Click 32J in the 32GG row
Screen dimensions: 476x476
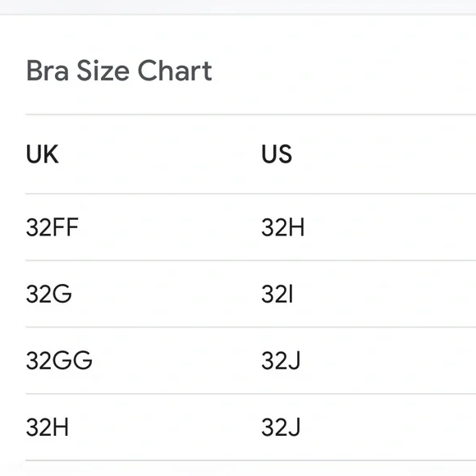tap(281, 360)
